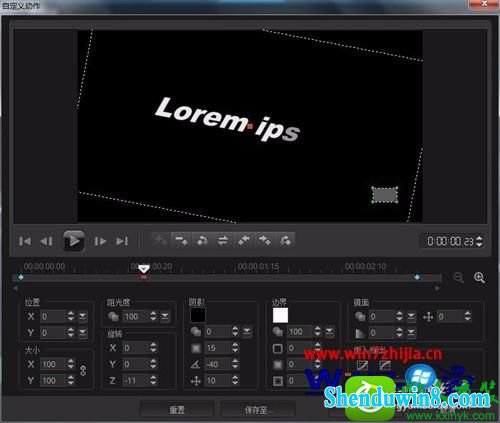The width and height of the screenshot is (500, 423).
Task: Click the rotation Z field showing -11
Action: point(136,380)
